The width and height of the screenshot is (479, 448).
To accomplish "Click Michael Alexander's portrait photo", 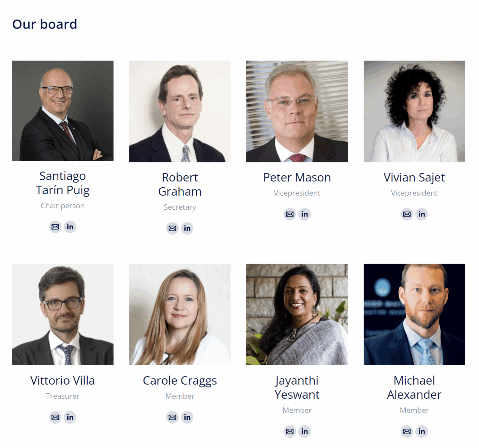I will click(x=414, y=314).
